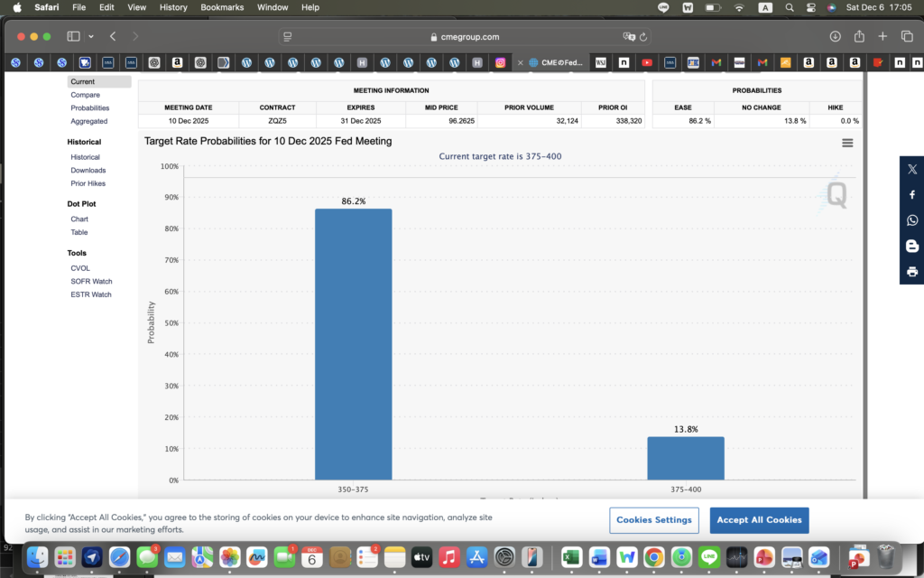The image size is (924, 578).
Task: Share page via X social icon
Action: point(911,169)
